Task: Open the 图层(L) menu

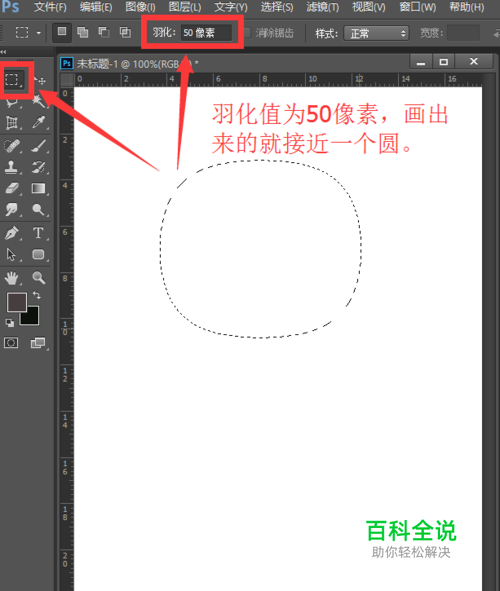Action: (x=185, y=7)
